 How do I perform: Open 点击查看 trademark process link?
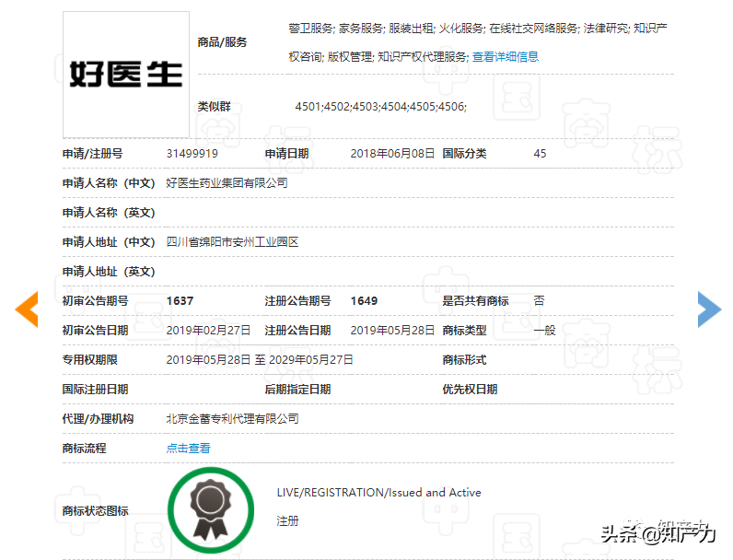coord(189,448)
